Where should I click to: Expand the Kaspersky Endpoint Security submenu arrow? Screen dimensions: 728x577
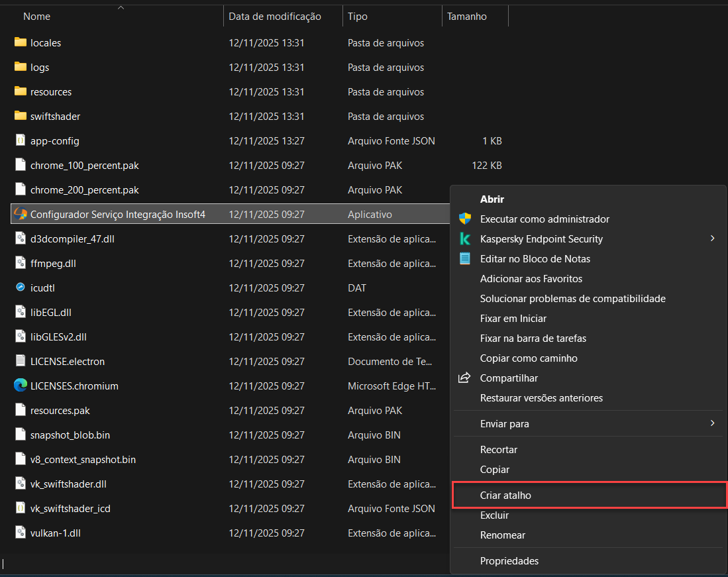coord(713,238)
